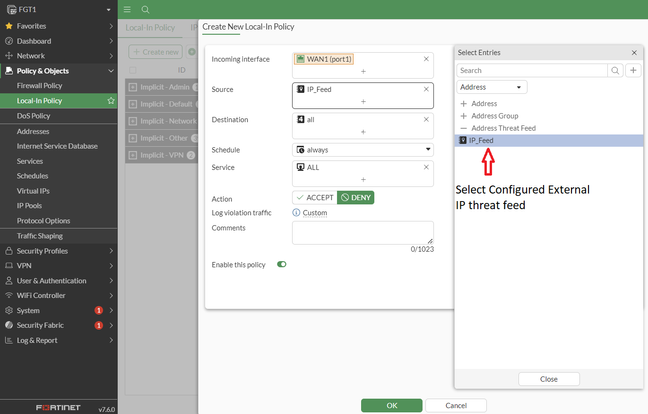
Task: Close the Select Entries panel with X
Action: click(x=634, y=52)
